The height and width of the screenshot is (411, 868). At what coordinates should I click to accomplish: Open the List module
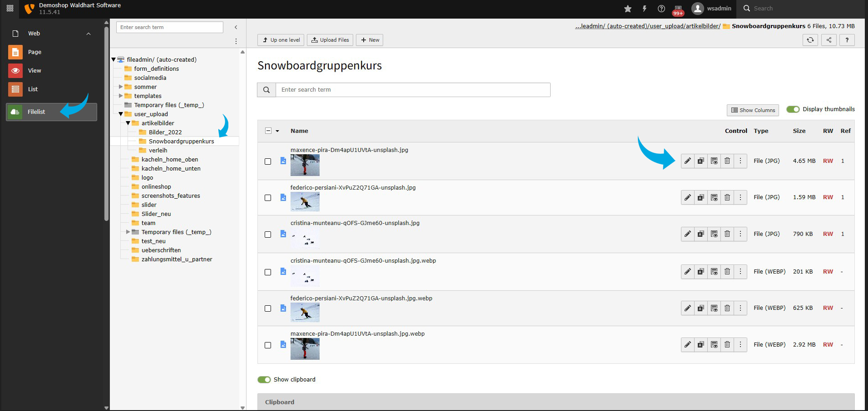pos(52,89)
